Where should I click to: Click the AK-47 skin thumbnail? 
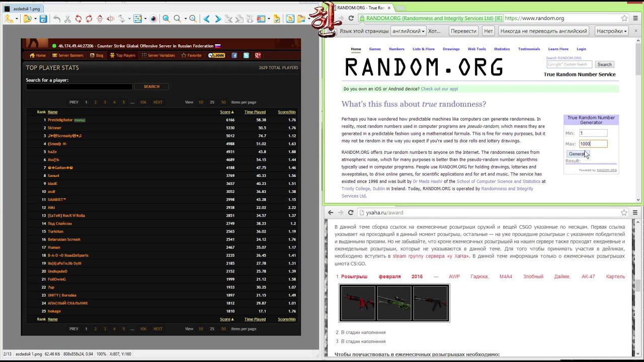431,303
